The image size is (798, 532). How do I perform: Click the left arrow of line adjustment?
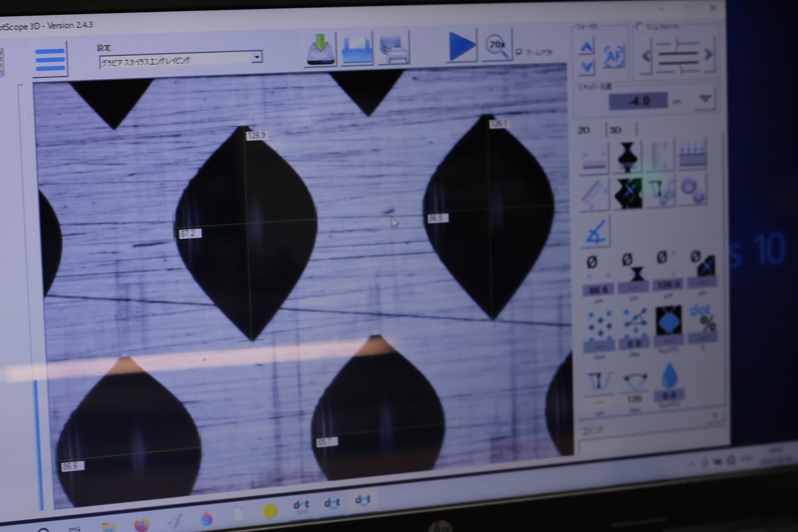coord(646,55)
